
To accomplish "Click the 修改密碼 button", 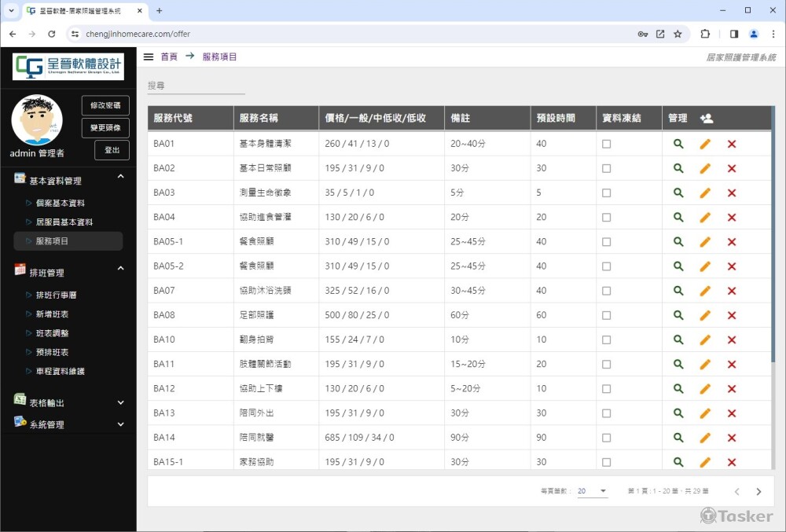I will click(105, 105).
